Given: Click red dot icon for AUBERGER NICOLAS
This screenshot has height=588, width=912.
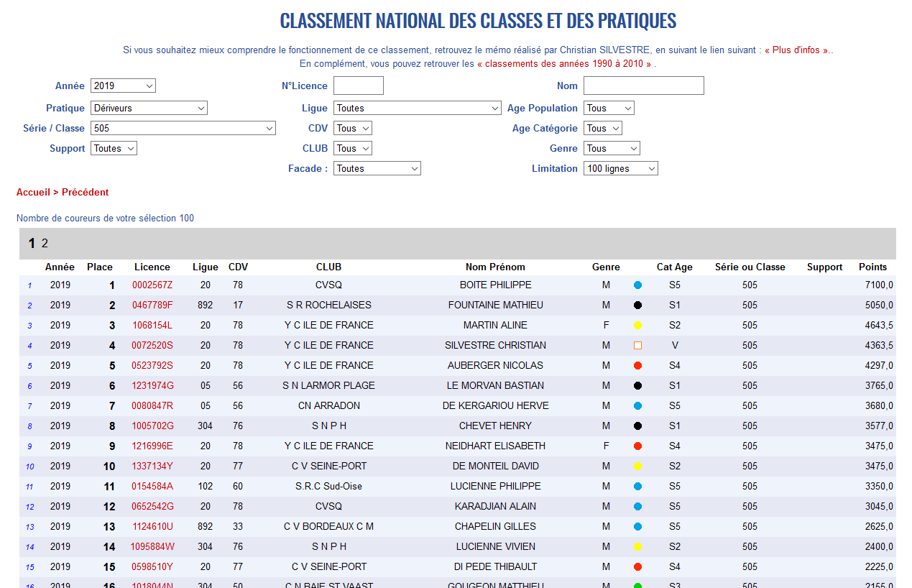Looking at the screenshot, I should 637,366.
